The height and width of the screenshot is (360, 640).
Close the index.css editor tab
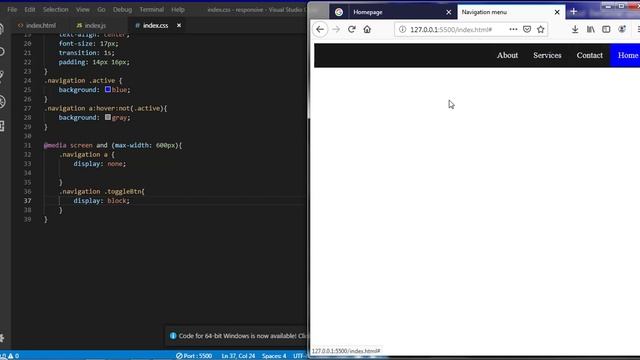pos(179,25)
